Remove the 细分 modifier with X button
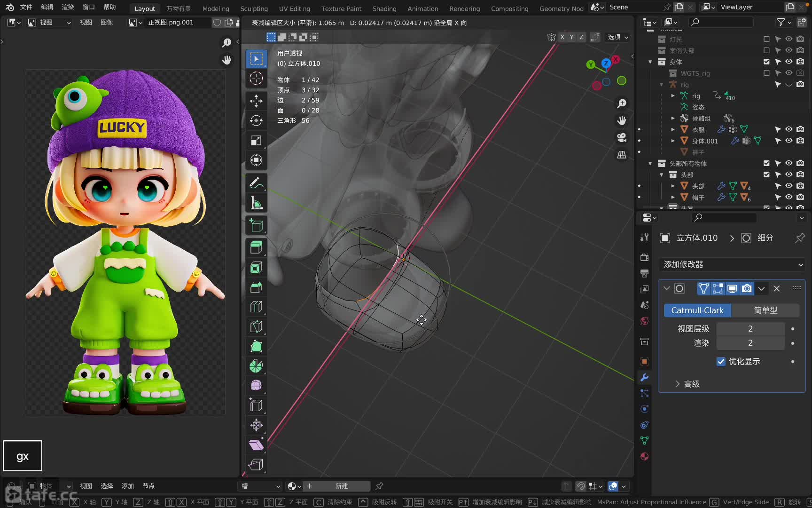 point(777,288)
